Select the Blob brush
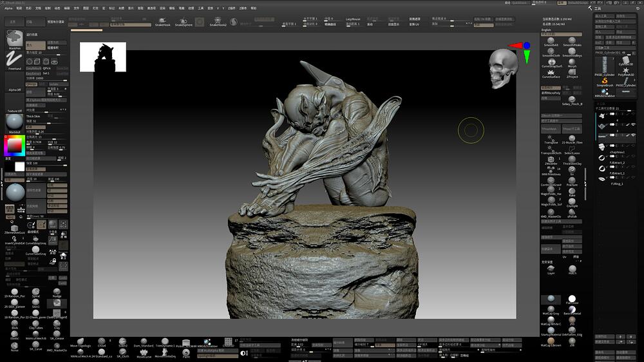Image resolution: width=644 pixels, height=362 pixels. point(15,325)
